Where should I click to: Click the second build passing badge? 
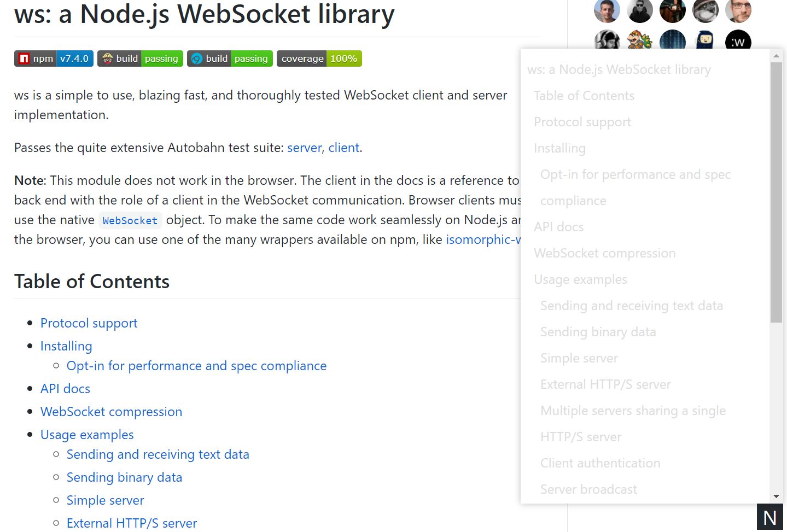click(x=229, y=59)
